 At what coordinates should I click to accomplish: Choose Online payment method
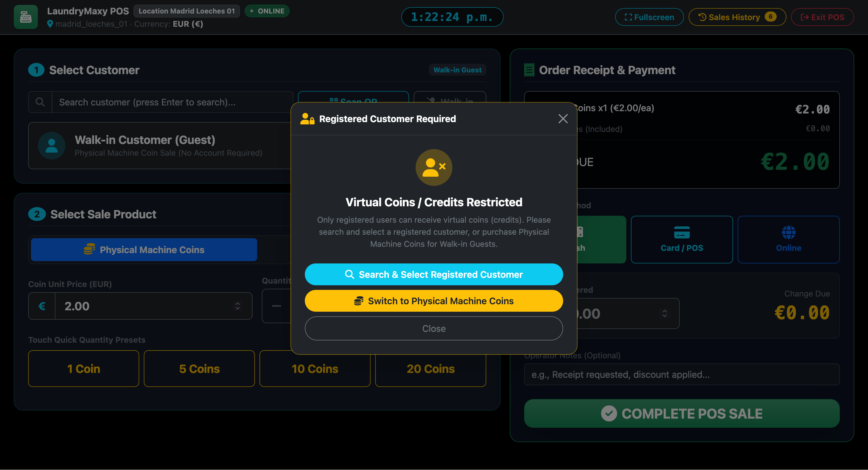tap(788, 239)
